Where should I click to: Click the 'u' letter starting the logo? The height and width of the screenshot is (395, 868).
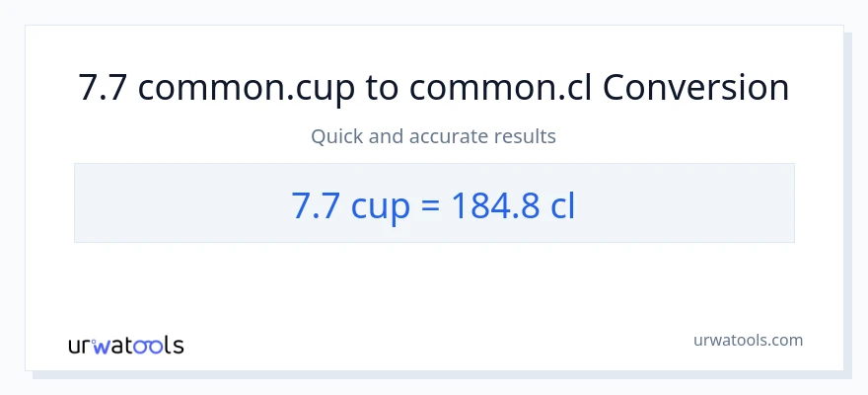point(75,346)
